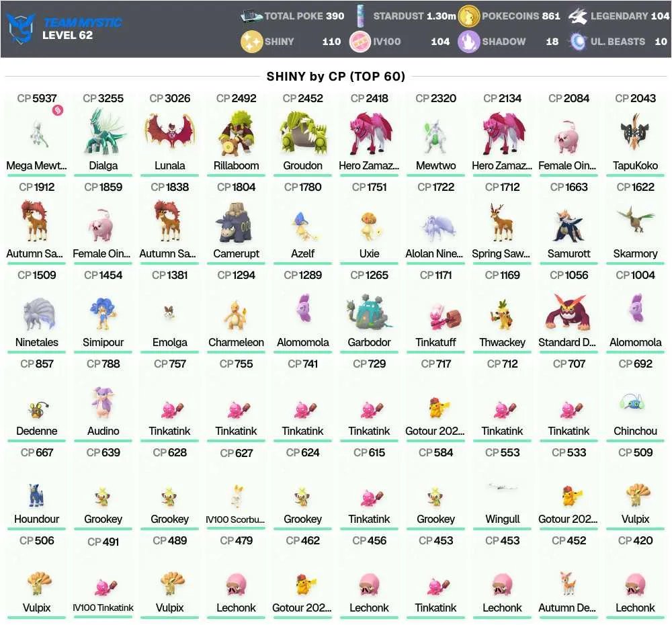Click the "Uxie" name label

tap(370, 254)
